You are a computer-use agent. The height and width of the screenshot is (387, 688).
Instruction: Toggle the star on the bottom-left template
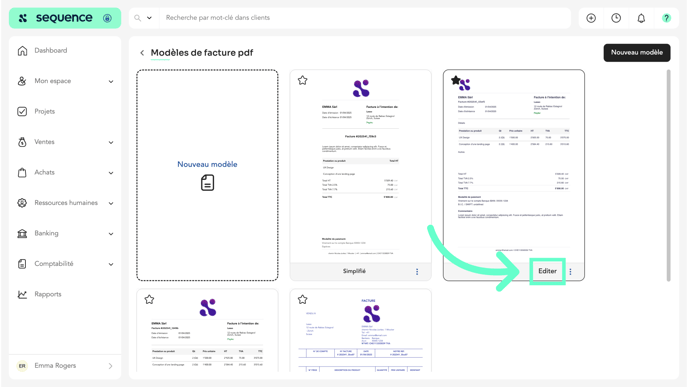149,299
